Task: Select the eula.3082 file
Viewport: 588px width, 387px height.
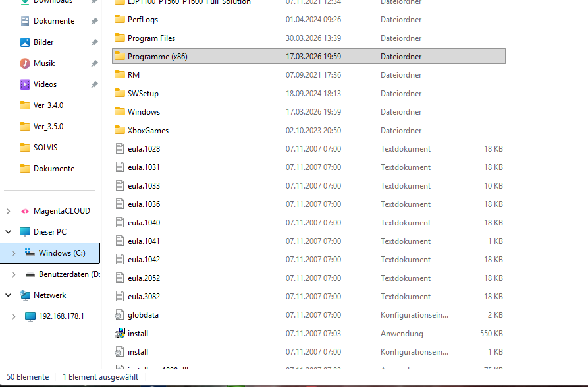Action: click(144, 297)
